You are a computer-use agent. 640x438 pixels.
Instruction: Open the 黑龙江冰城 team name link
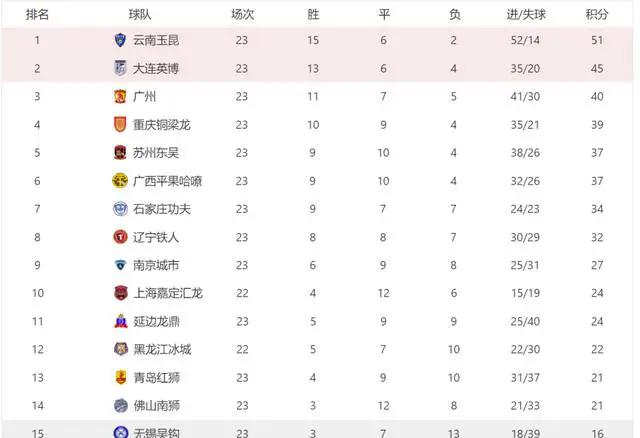click(162, 349)
